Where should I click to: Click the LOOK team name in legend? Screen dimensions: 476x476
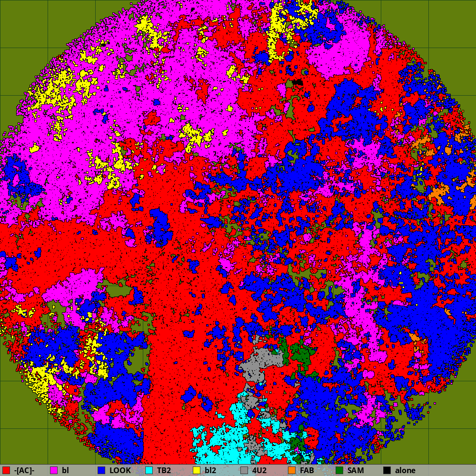[120, 470]
